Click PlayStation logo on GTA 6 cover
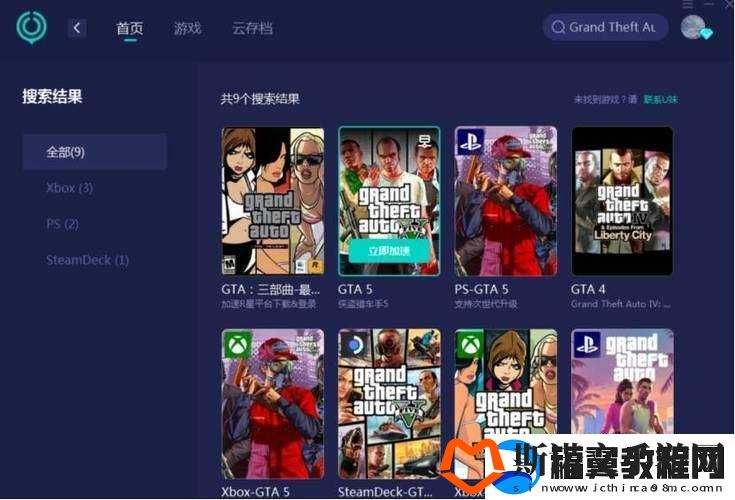The image size is (735, 500). [x=586, y=345]
